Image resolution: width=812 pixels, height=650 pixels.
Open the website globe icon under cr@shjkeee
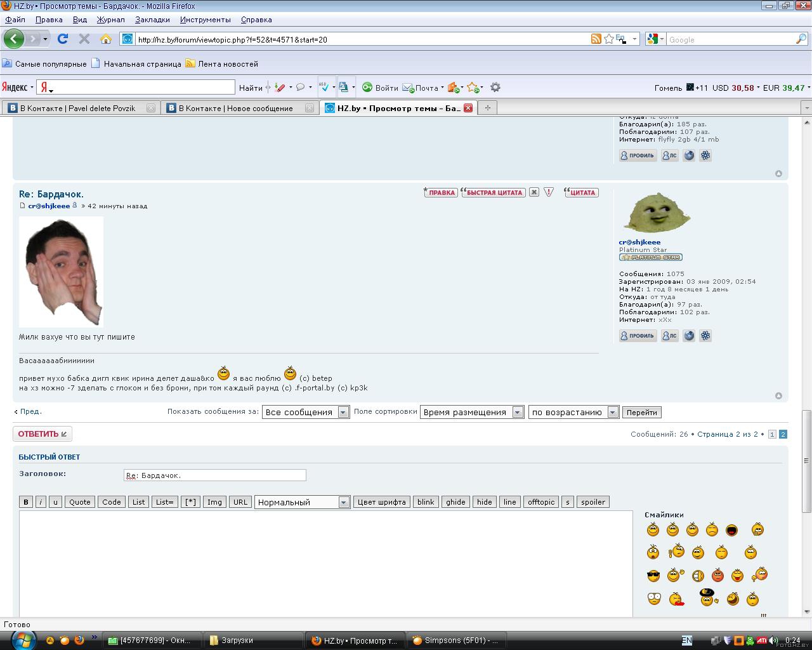click(x=689, y=336)
